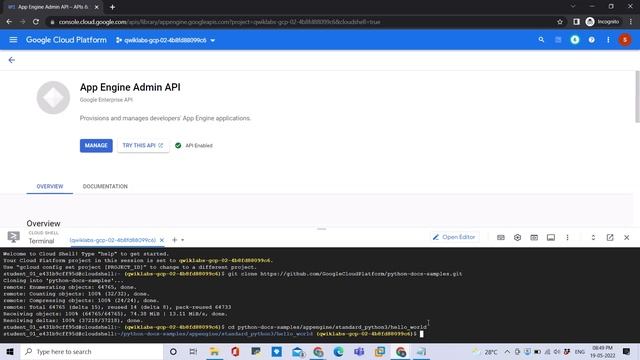Open the Cloud Shell three-dot more menu
The width and height of the screenshot is (640, 360).
pyautogui.click(x=567, y=238)
